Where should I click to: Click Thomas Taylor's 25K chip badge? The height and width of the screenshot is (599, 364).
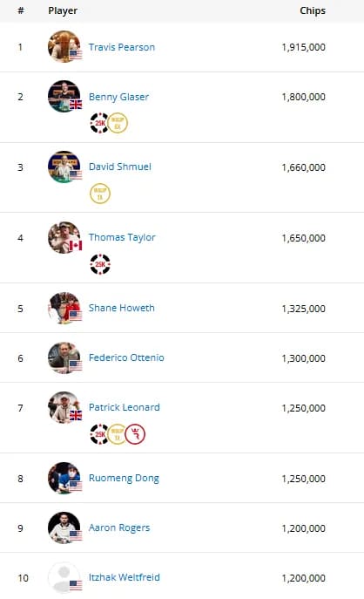pyautogui.click(x=100, y=264)
